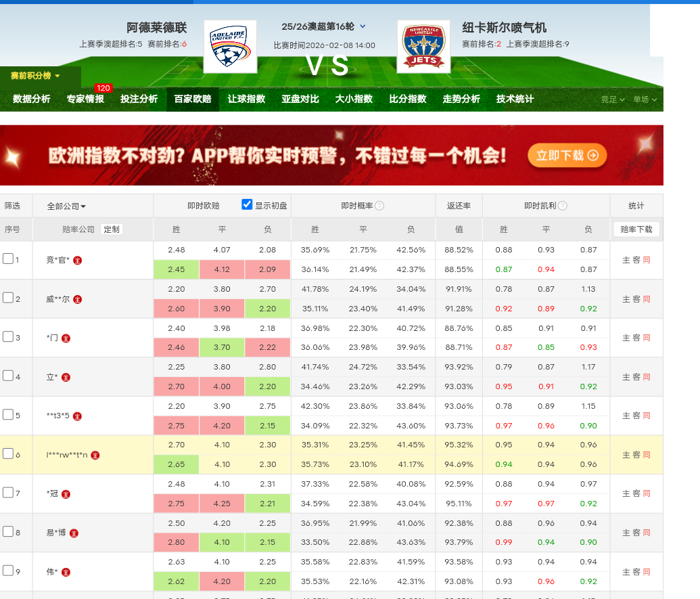The width and height of the screenshot is (700, 599).
Task: Open the 专家情报 tab
Action: click(85, 99)
